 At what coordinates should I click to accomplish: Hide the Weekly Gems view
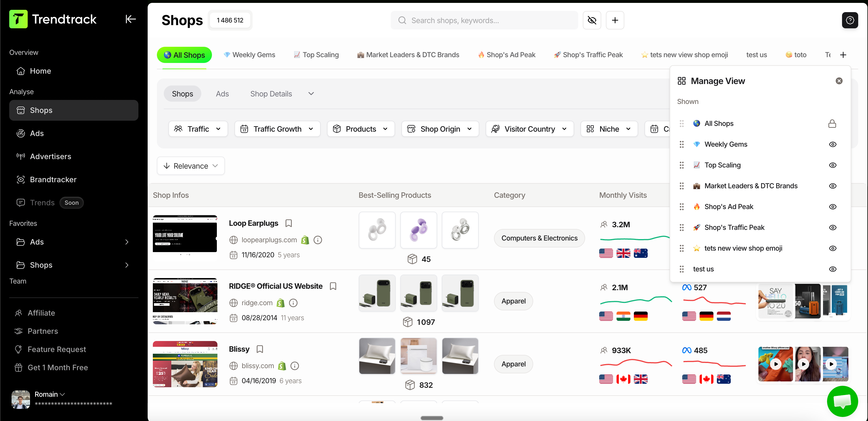point(832,144)
